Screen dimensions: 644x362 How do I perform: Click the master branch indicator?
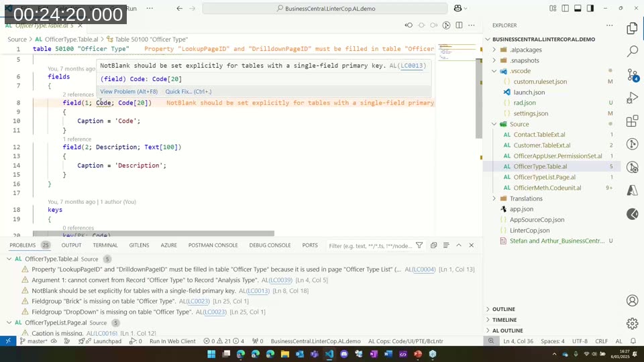[34, 341]
